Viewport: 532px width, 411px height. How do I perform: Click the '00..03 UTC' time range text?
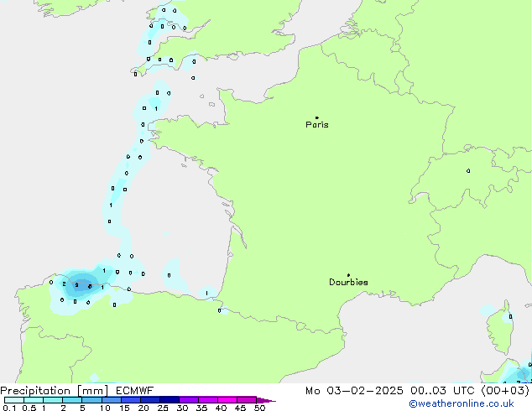442,391
